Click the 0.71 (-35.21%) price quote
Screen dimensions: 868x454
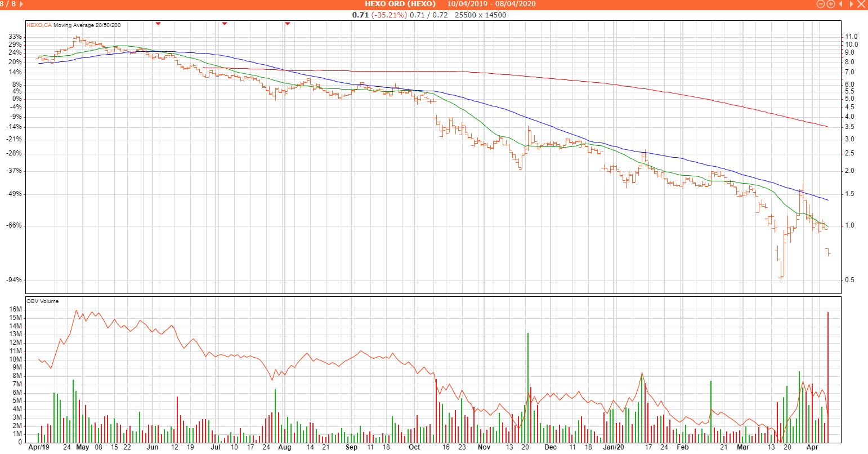coord(379,15)
